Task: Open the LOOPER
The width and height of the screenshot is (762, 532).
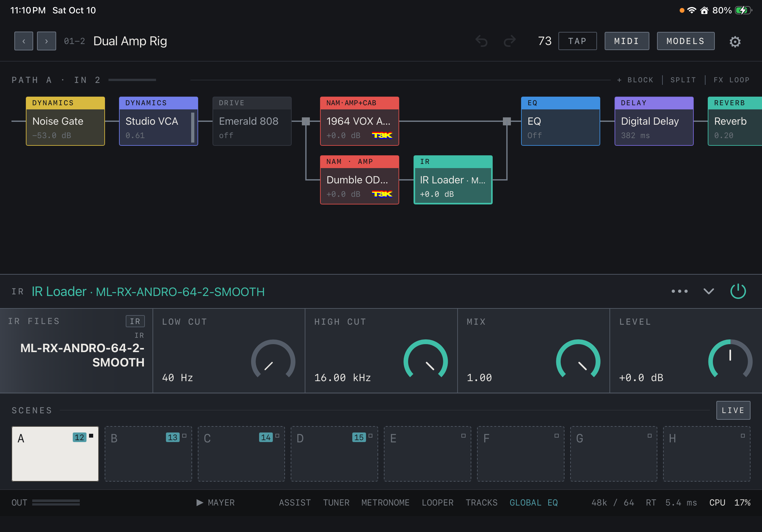Action: [x=437, y=503]
